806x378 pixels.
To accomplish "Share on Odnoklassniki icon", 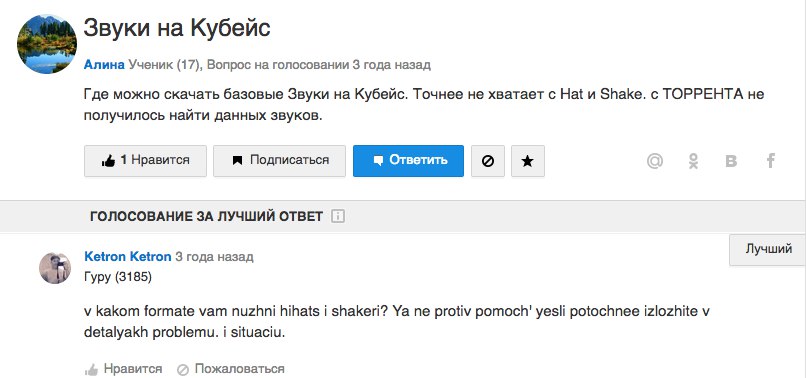I will tap(693, 161).
